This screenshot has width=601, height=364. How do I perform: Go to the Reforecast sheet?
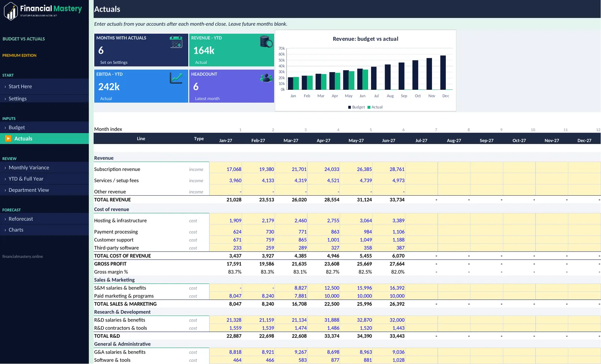pyautogui.click(x=44, y=219)
